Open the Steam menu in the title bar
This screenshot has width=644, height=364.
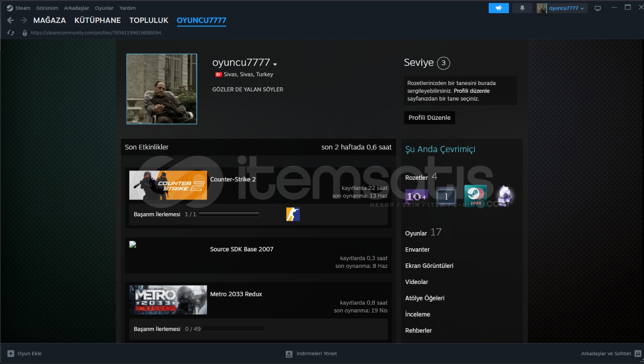coord(23,8)
